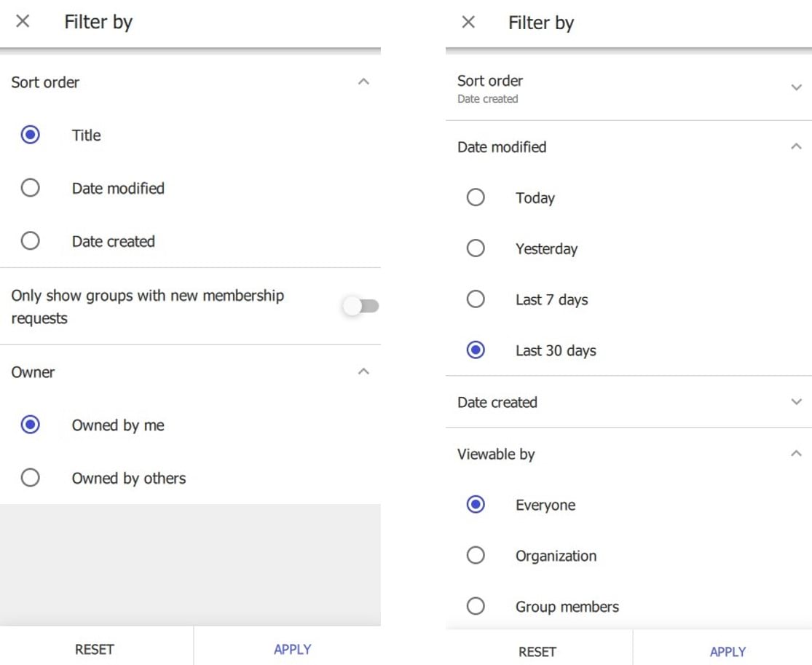This screenshot has width=812, height=665.
Task: Close the left Filter by panel
Action: [23, 22]
